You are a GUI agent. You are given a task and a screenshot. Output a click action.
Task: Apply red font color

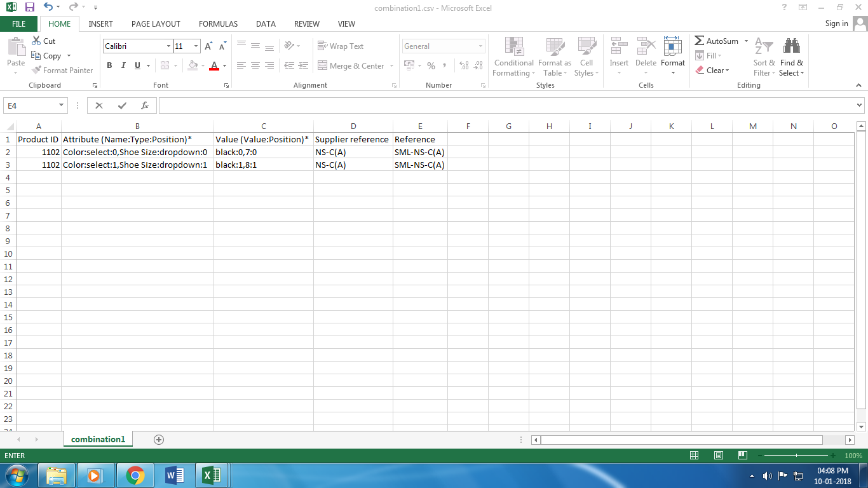(x=214, y=65)
